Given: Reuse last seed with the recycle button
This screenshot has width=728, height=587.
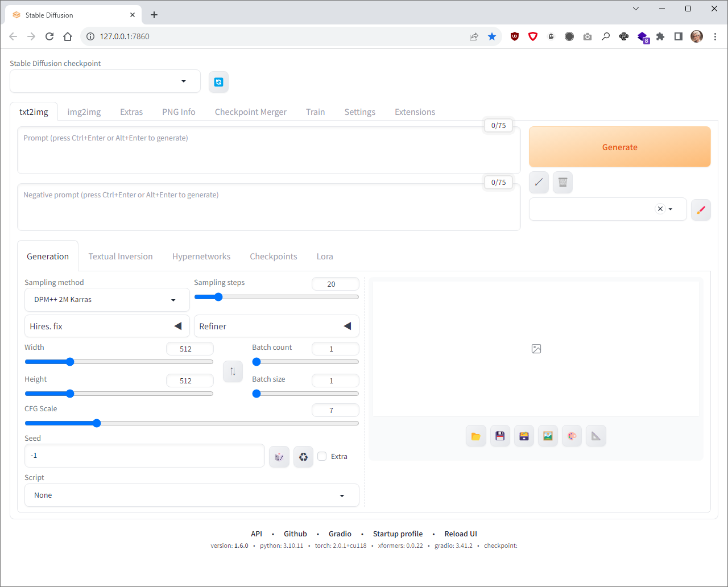Looking at the screenshot, I should click(x=303, y=457).
